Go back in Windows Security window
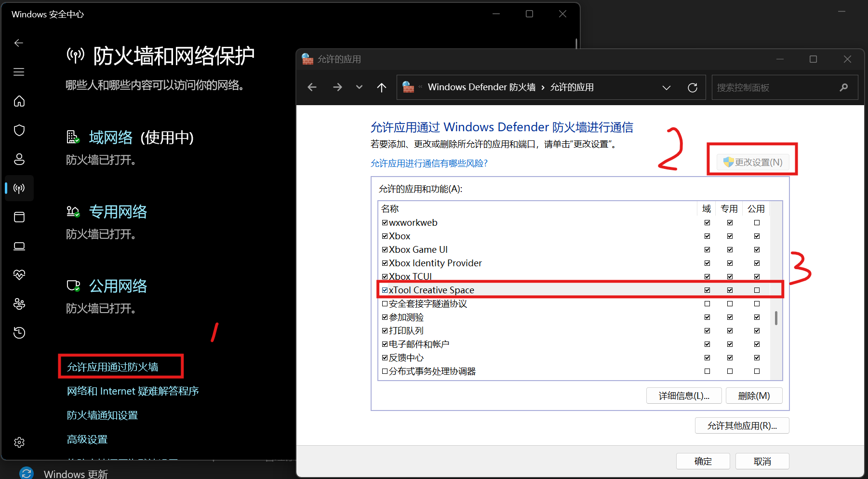868x479 pixels. coord(19,43)
